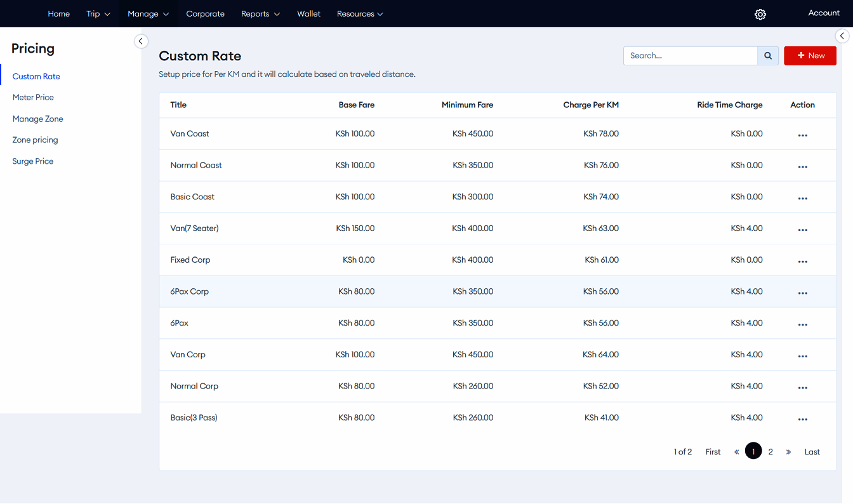The height and width of the screenshot is (504, 853).
Task: Open Surge Price in the sidebar
Action: 33,161
